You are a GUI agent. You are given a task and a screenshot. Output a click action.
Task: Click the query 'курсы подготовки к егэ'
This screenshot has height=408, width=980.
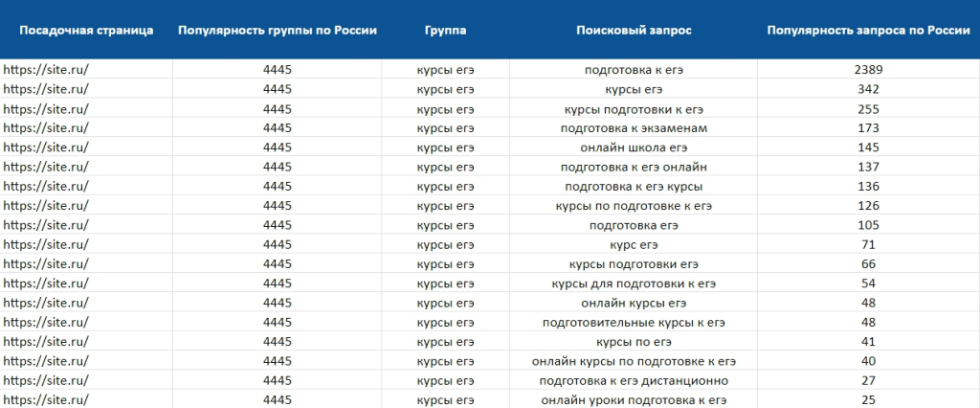pos(634,109)
